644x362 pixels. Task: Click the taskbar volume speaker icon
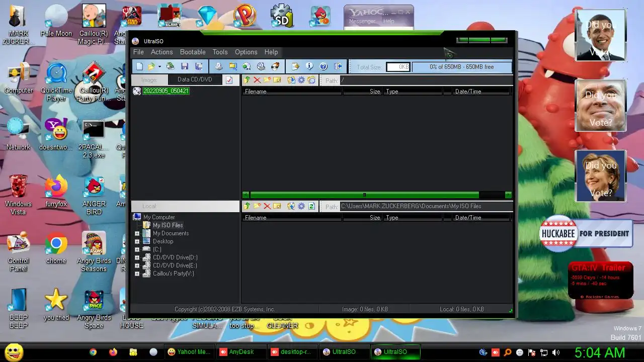click(x=556, y=352)
